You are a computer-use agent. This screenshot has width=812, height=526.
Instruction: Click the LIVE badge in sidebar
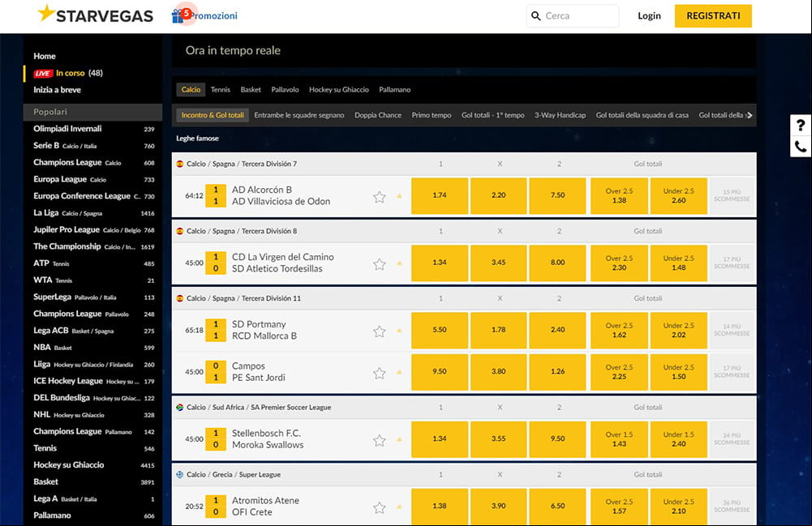(x=43, y=74)
